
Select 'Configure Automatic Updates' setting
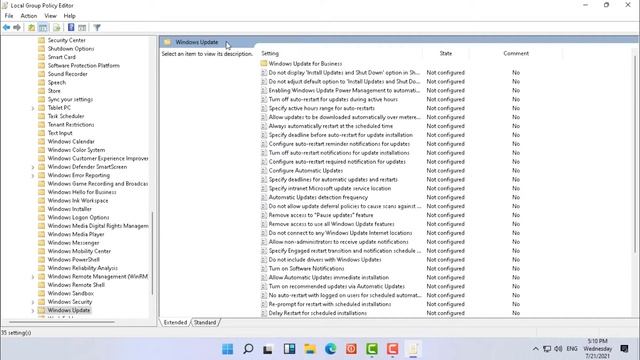(306, 171)
